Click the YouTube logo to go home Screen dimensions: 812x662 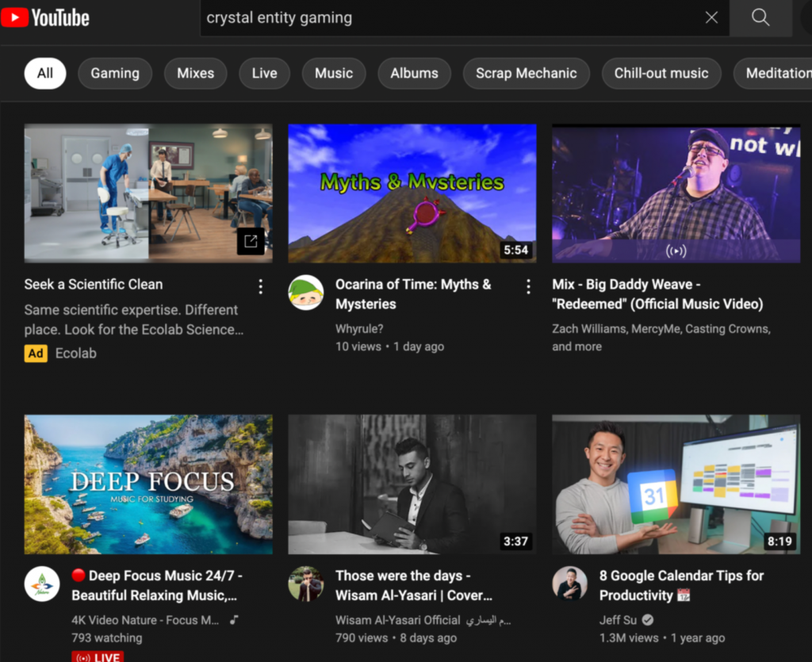coord(45,17)
